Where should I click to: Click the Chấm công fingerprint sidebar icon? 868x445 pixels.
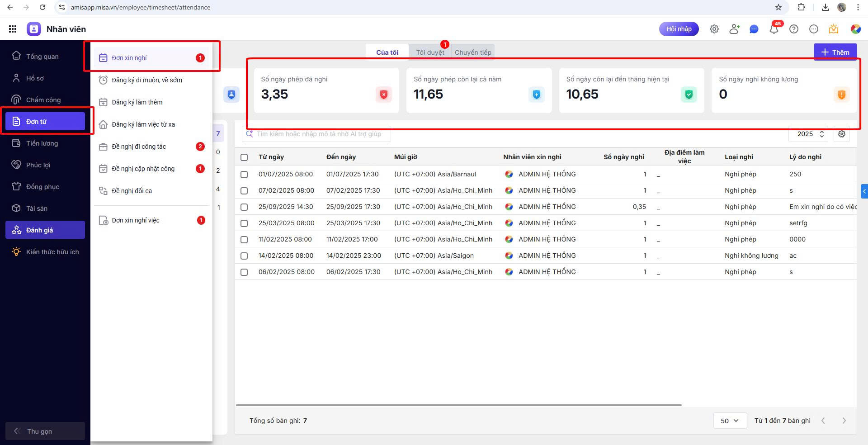pos(16,100)
